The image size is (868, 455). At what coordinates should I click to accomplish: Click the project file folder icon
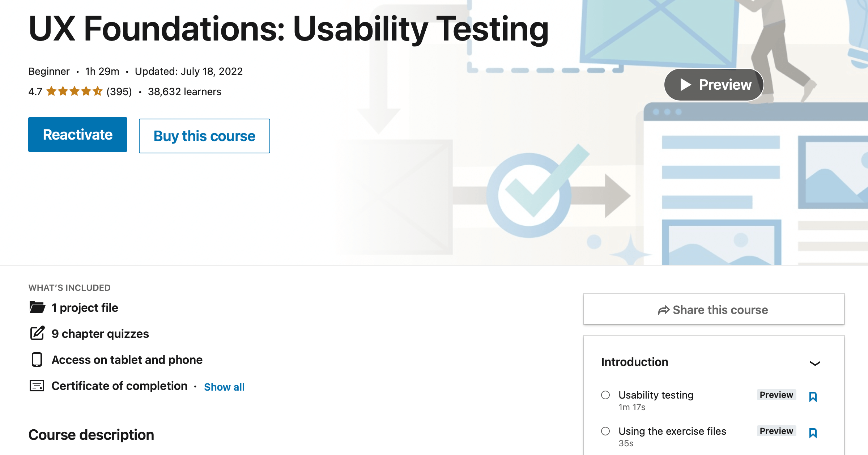37,307
